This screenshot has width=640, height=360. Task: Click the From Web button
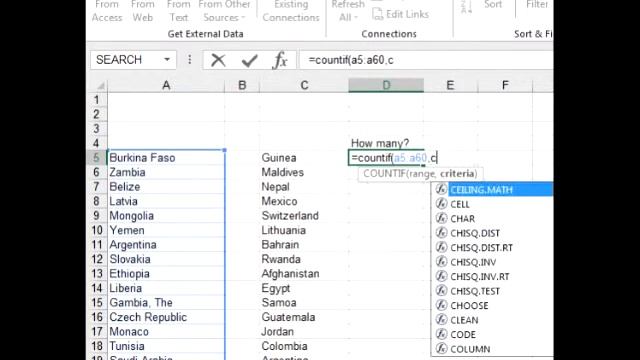[x=142, y=11]
